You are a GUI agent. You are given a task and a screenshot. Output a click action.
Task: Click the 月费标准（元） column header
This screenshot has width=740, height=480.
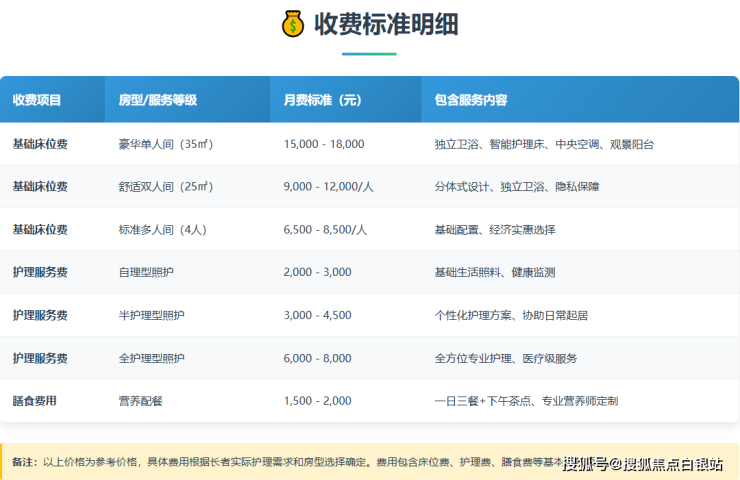pos(322,100)
